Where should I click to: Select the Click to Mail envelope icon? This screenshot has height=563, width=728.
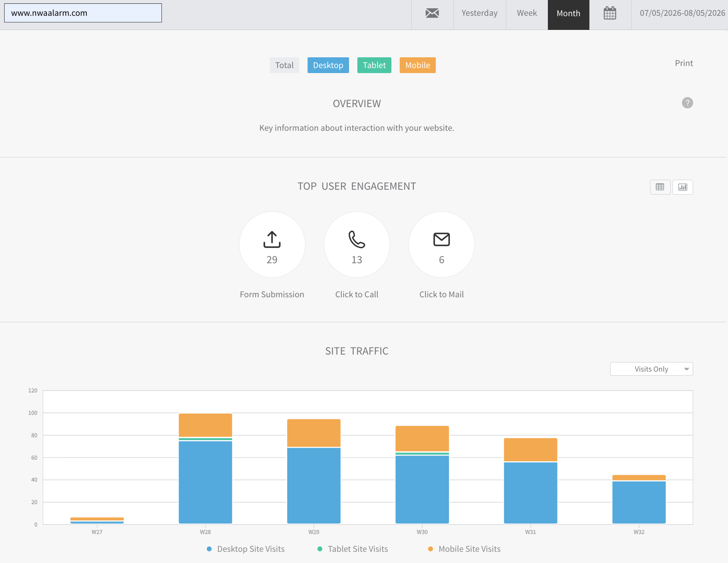(x=442, y=240)
